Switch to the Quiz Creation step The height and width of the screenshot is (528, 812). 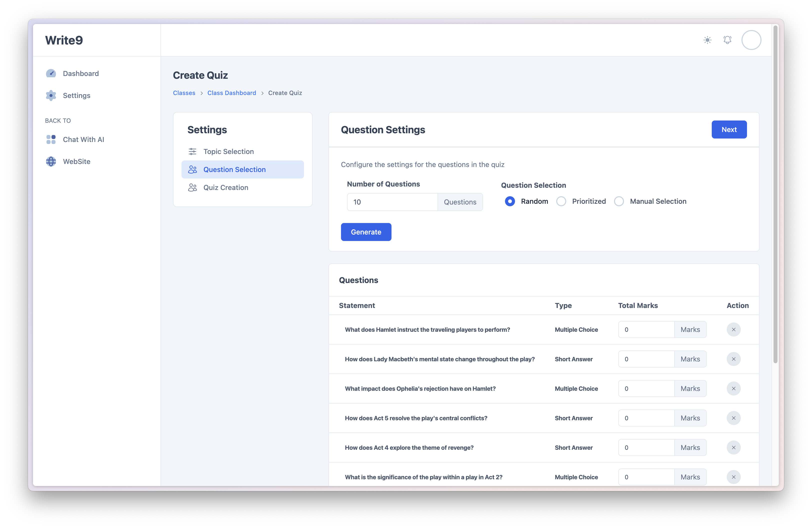[225, 187]
